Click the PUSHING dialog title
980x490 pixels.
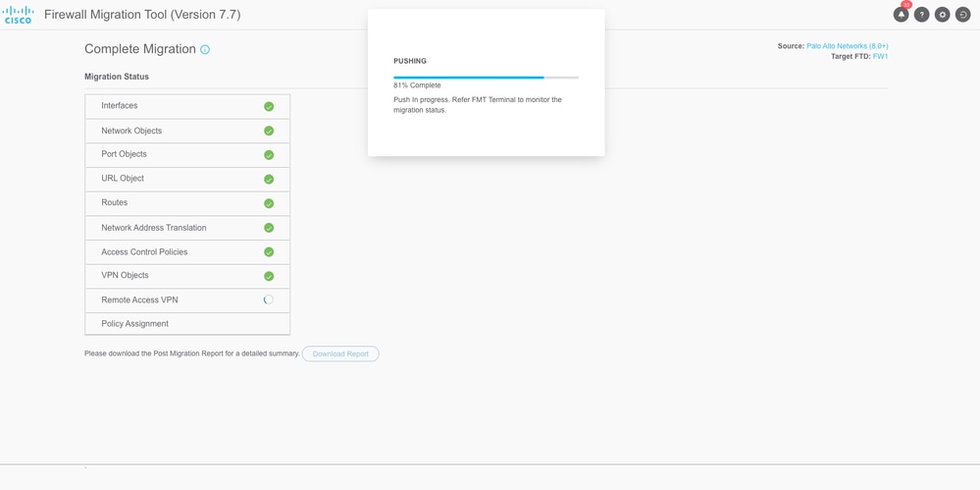(x=410, y=61)
